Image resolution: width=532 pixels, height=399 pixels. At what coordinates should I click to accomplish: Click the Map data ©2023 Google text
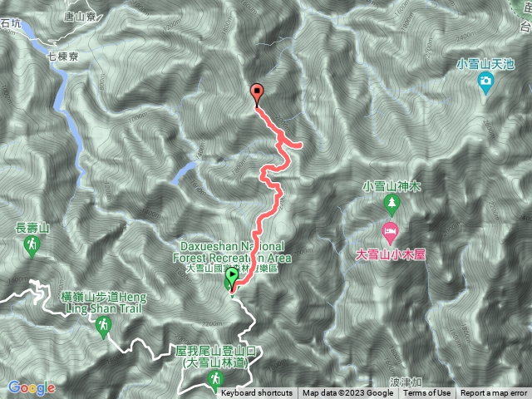pyautogui.click(x=347, y=393)
